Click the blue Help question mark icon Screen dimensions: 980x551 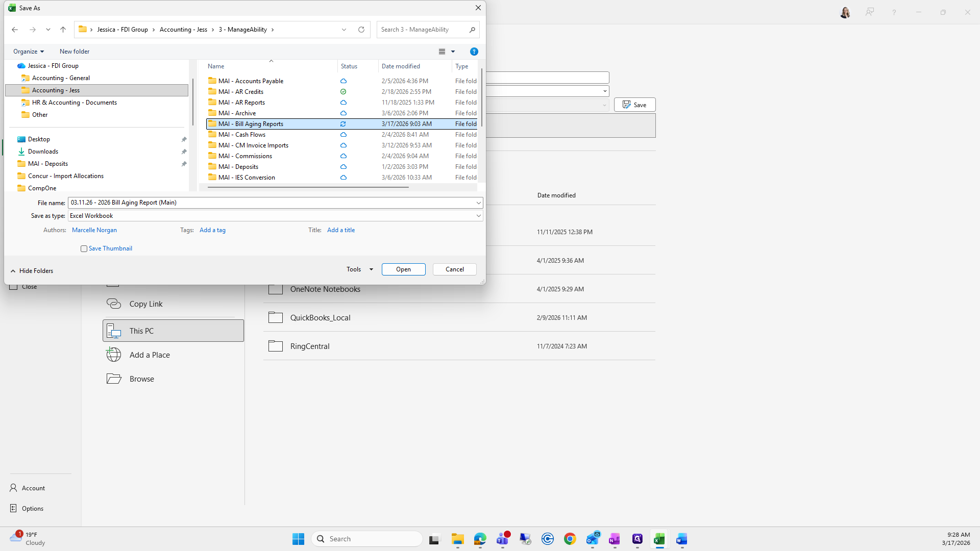coord(474,52)
